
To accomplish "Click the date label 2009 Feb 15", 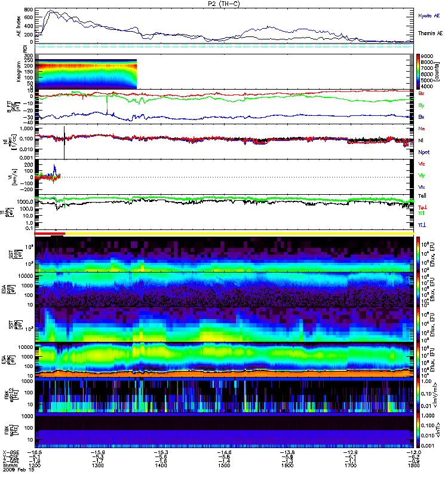I will coord(19,470).
